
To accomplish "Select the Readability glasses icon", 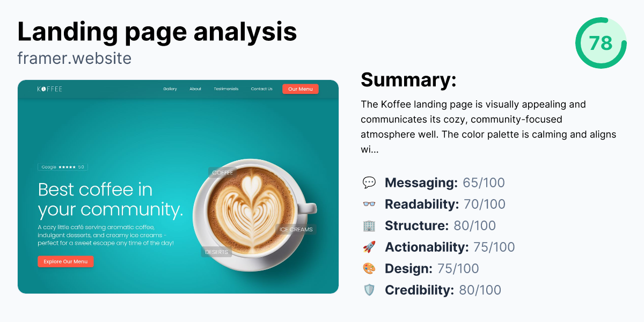I will (370, 204).
